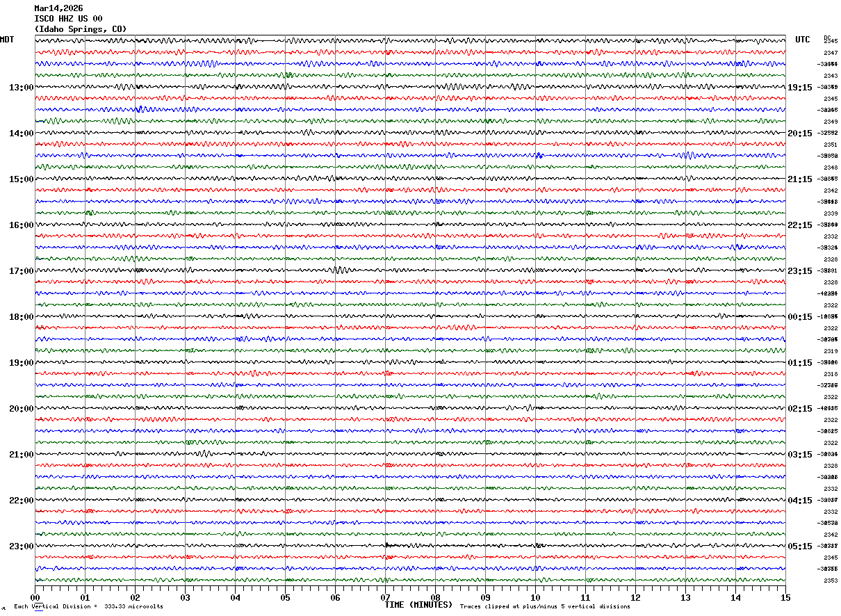Click the 19:15 UTC time label
Viewport: 841px width, 616px height.
(x=800, y=88)
